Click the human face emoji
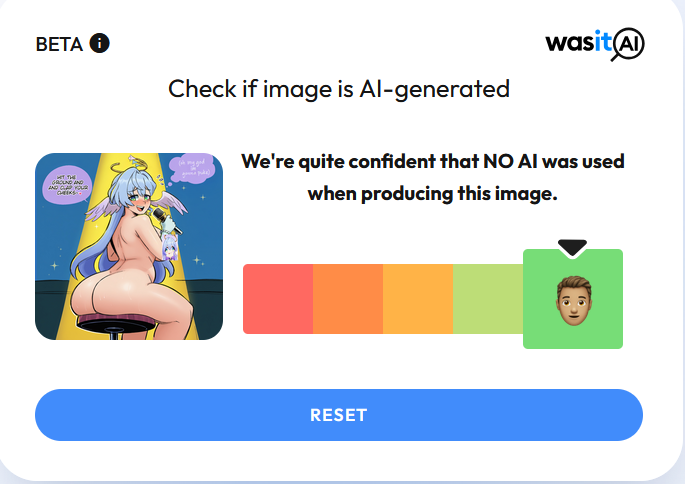 (x=574, y=301)
